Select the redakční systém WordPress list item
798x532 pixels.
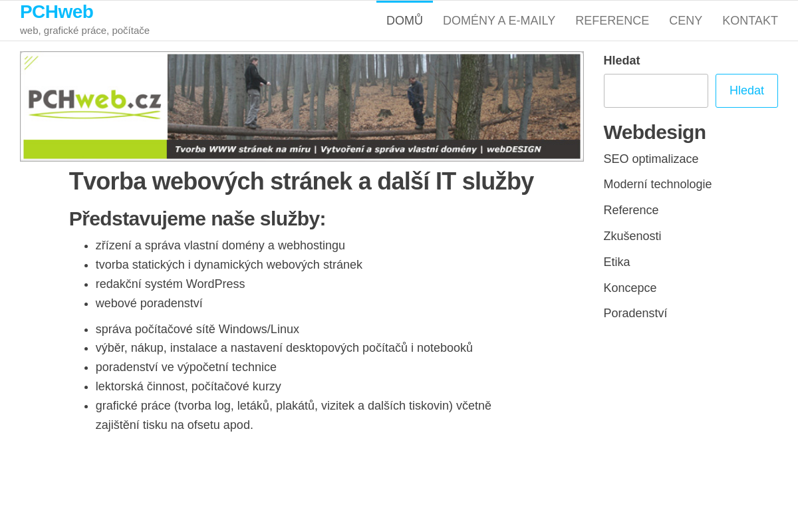coord(170,284)
